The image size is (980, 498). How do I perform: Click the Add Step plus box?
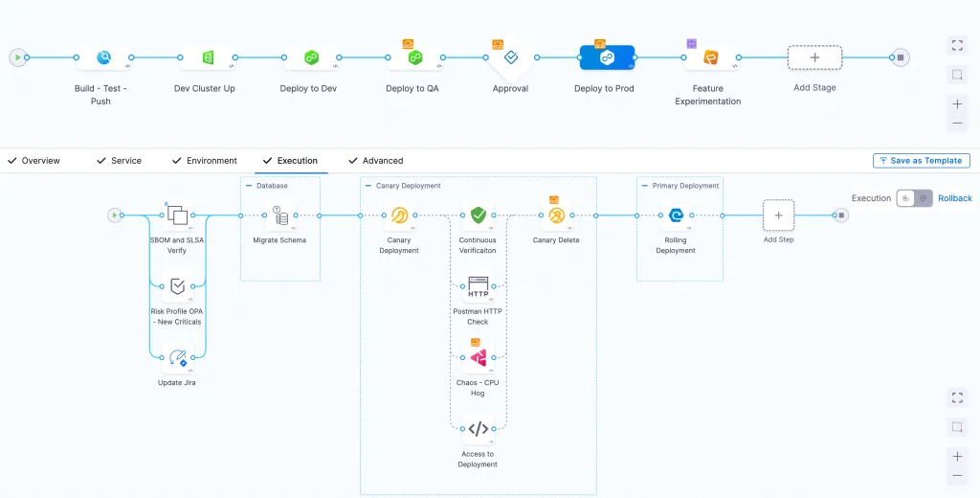778,215
